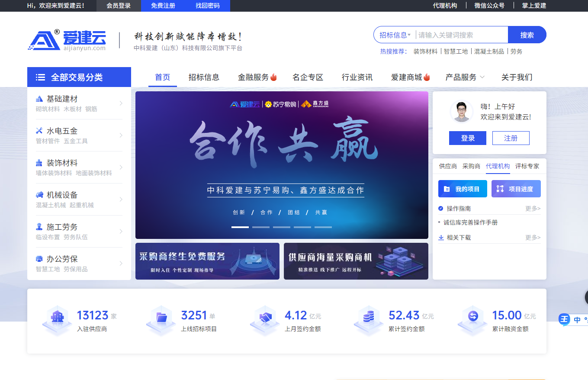The width and height of the screenshot is (588, 380).
Task: Click 更多 next to 操作指南
Action: (533, 209)
